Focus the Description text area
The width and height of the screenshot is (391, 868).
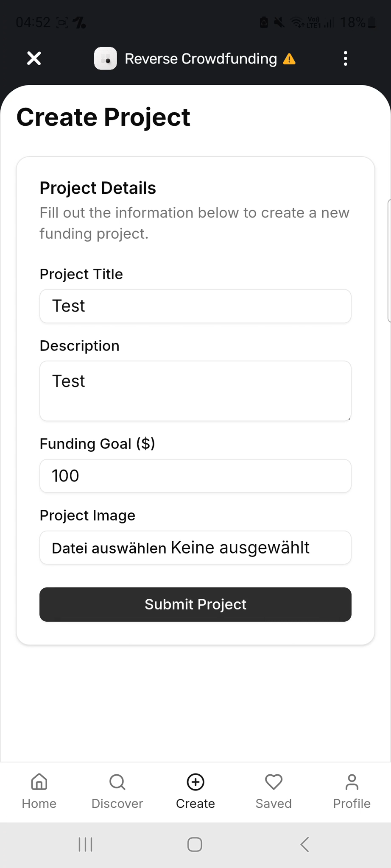(x=195, y=391)
